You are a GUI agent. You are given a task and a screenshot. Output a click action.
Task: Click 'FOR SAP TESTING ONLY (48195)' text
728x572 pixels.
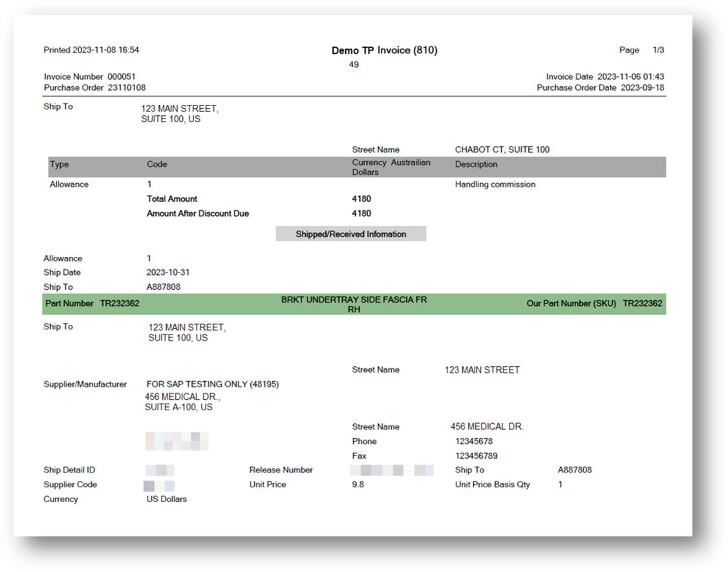click(213, 384)
